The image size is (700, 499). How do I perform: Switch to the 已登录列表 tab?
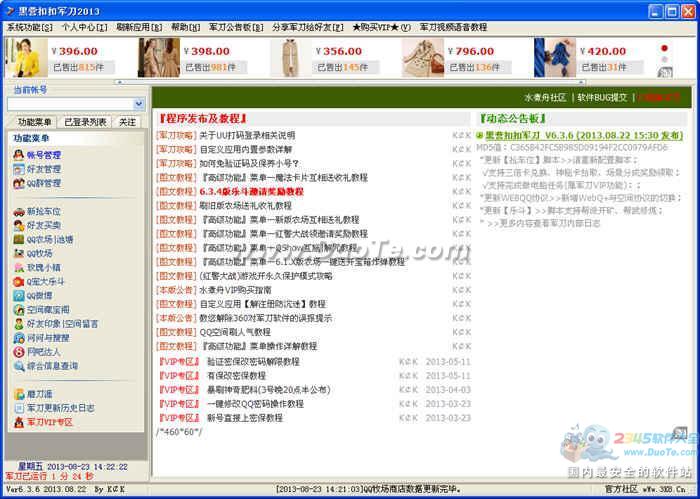pyautogui.click(x=85, y=122)
